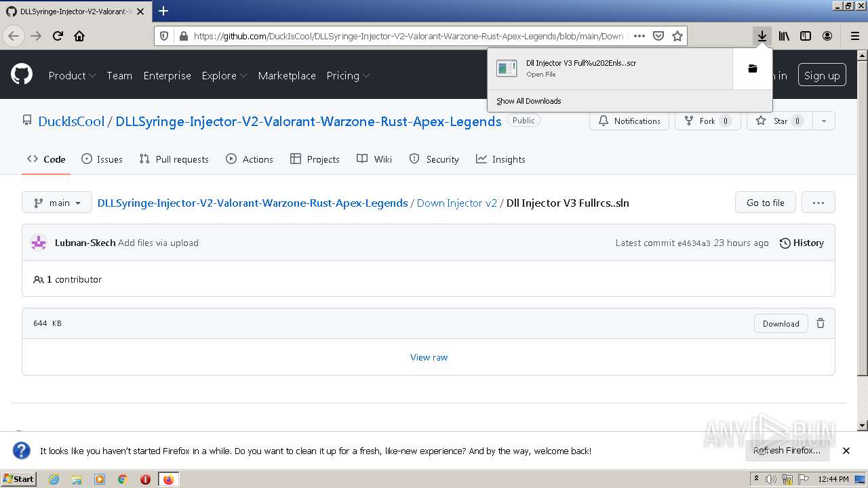Download the file with the Download button
Viewport: 868px width, 488px height.
781,323
